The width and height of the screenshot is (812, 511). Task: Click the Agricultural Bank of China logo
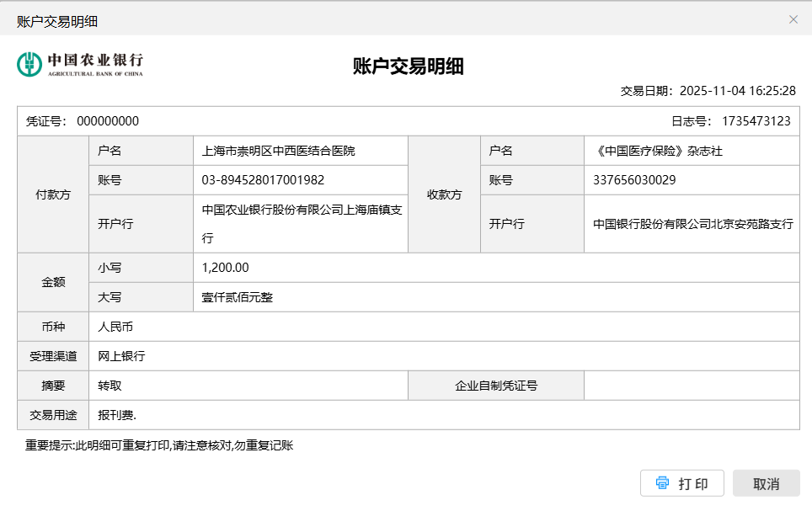pyautogui.click(x=80, y=64)
